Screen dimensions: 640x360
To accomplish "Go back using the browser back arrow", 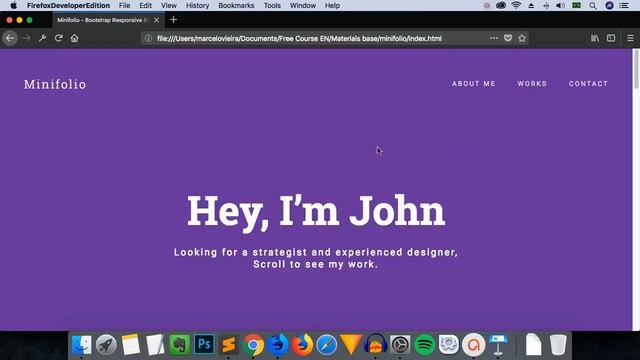I will tap(10, 38).
